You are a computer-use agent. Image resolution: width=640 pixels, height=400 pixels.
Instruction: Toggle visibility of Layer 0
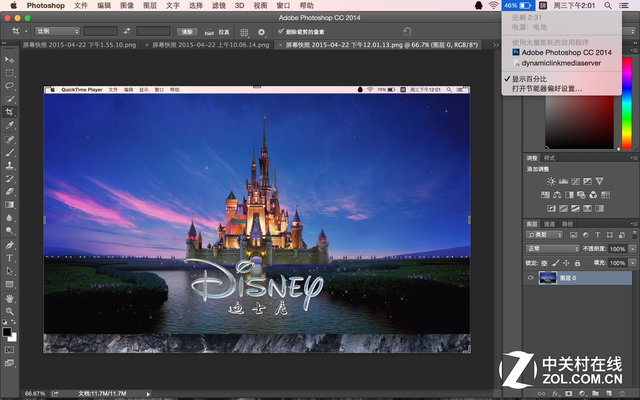(x=530, y=278)
